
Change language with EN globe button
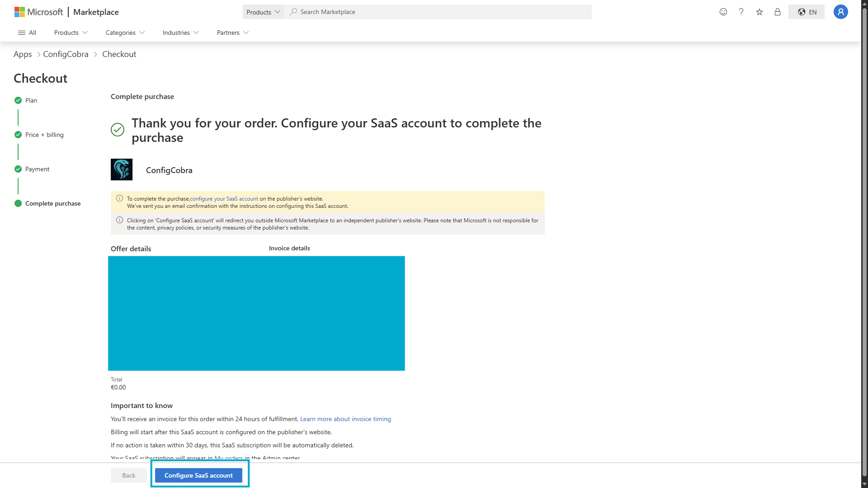[x=807, y=12]
